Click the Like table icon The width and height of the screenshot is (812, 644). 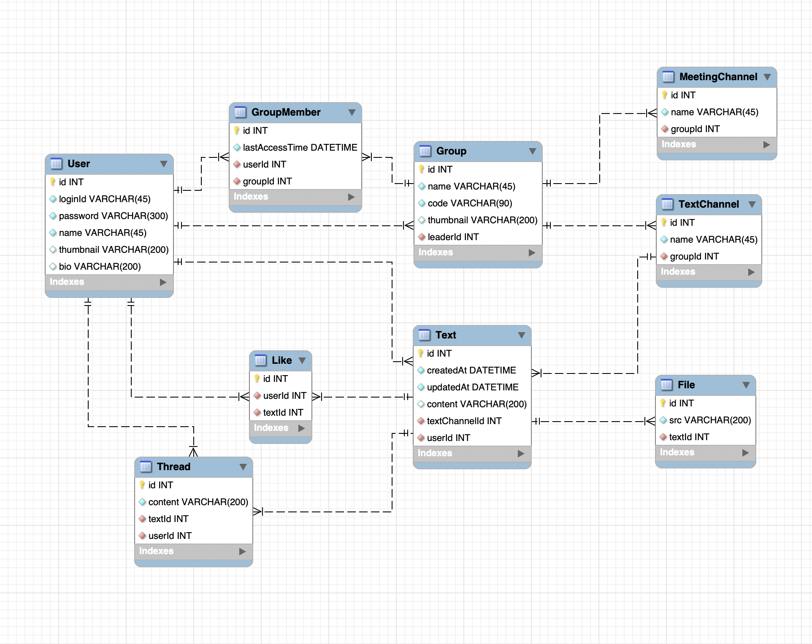260,360
